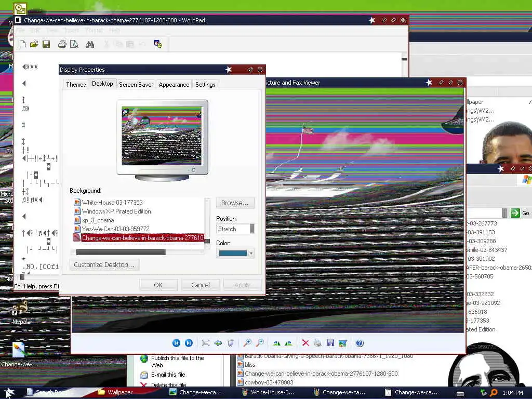Open the desktop Color dropdown arrow
The width and height of the screenshot is (532, 399).
click(251, 253)
